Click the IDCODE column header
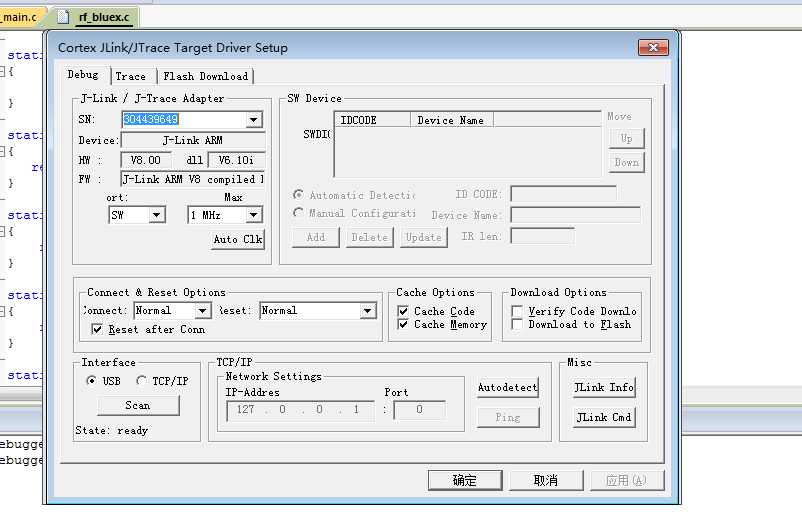Screen dimensions: 802x530 click(372, 120)
